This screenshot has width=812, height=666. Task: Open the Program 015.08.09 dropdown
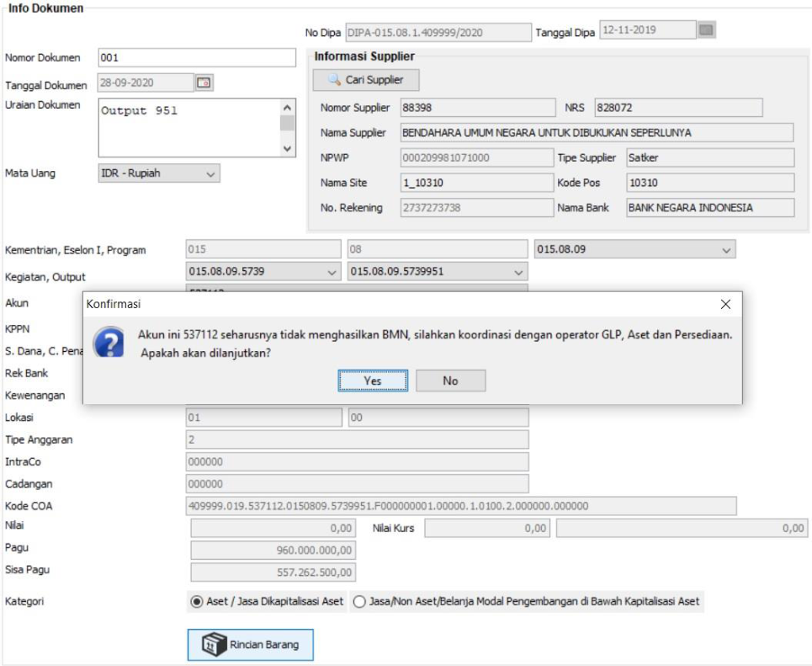(x=726, y=250)
